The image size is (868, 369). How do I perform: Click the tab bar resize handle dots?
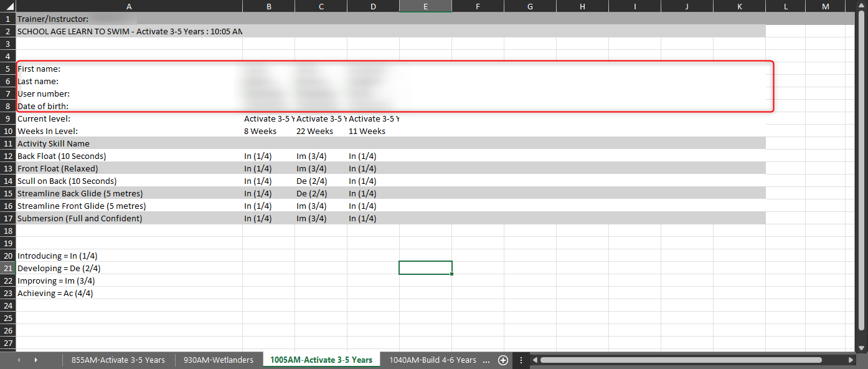521,360
